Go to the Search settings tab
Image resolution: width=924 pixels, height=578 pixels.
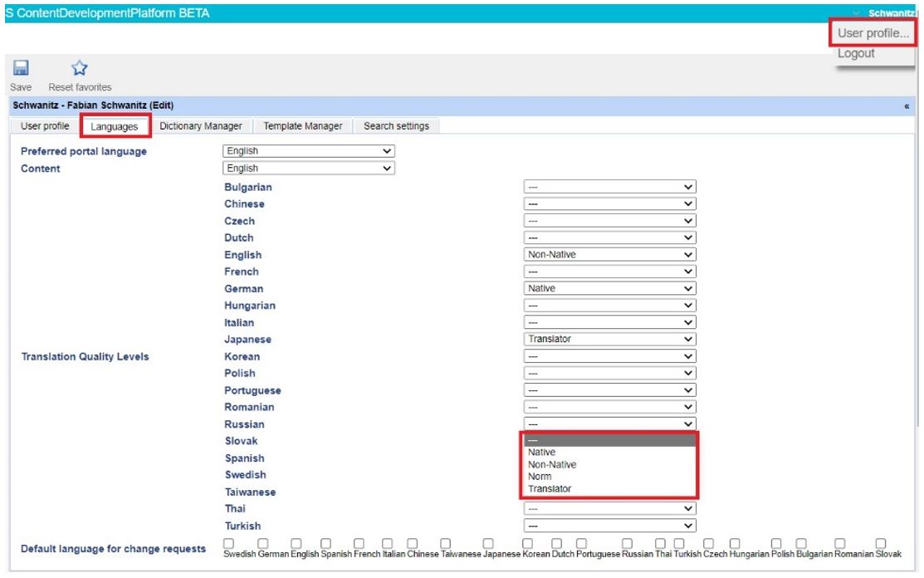(x=396, y=126)
